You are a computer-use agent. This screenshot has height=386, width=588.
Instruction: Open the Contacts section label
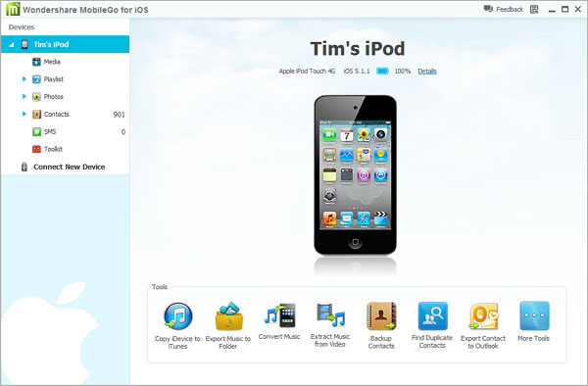57,114
